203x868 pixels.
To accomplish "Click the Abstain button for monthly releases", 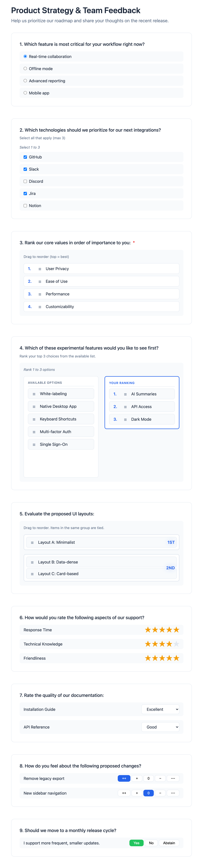I will coord(169,843).
